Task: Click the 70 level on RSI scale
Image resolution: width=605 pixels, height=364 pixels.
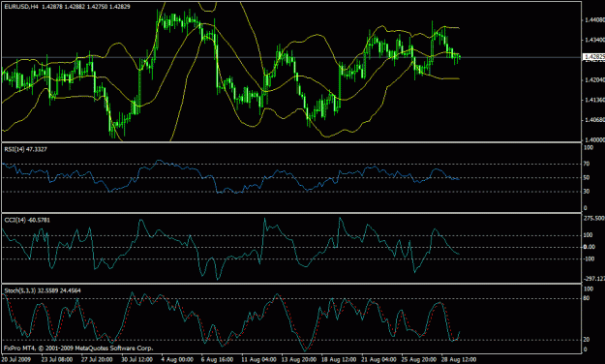Action: coord(587,164)
